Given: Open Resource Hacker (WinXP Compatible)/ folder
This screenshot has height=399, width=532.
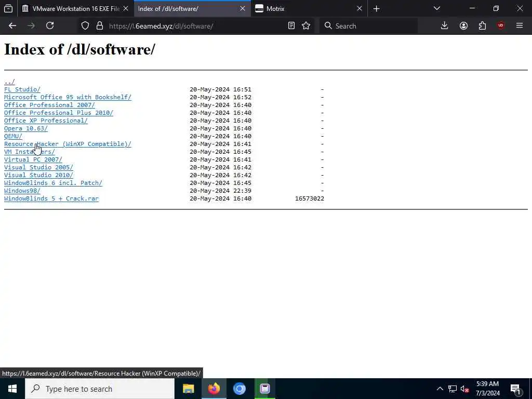Looking at the screenshot, I should [68, 144].
